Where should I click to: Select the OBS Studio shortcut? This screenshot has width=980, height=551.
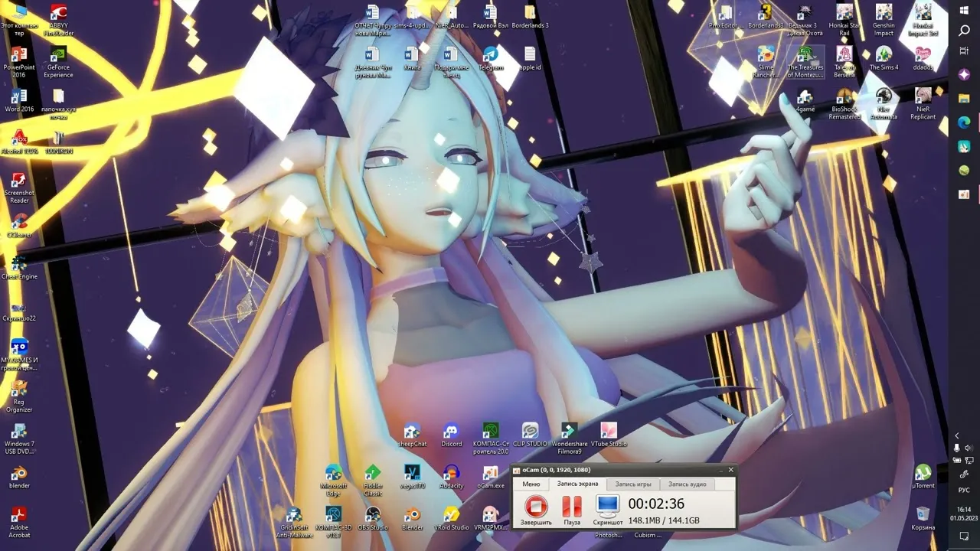373,519
